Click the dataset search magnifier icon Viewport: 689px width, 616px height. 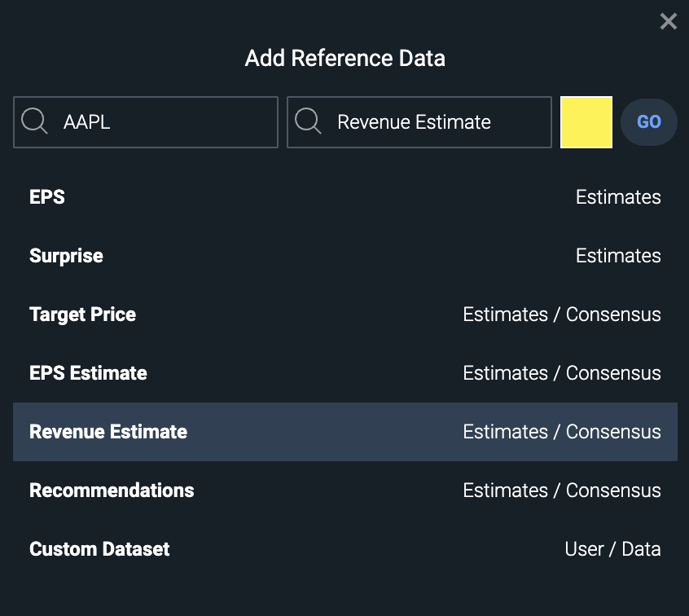tap(308, 121)
